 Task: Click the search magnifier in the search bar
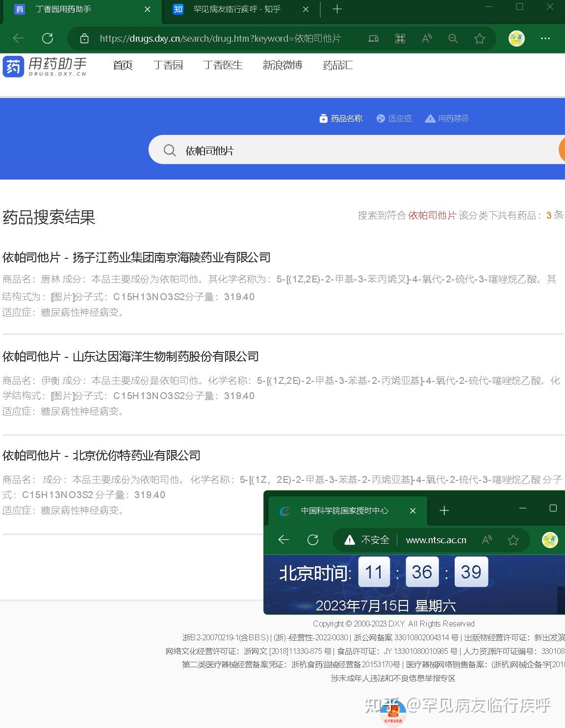pos(169,150)
